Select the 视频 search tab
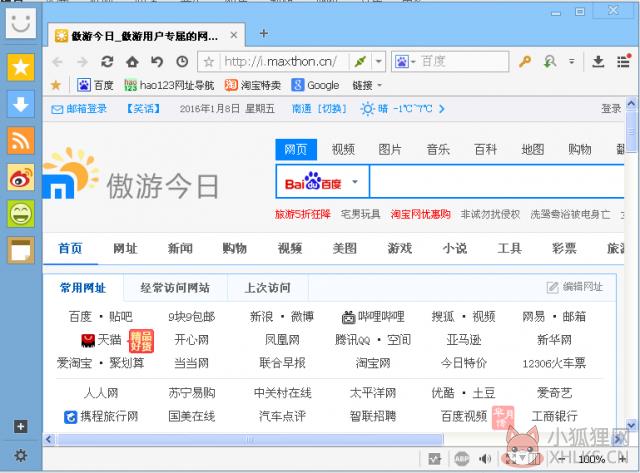 (343, 149)
